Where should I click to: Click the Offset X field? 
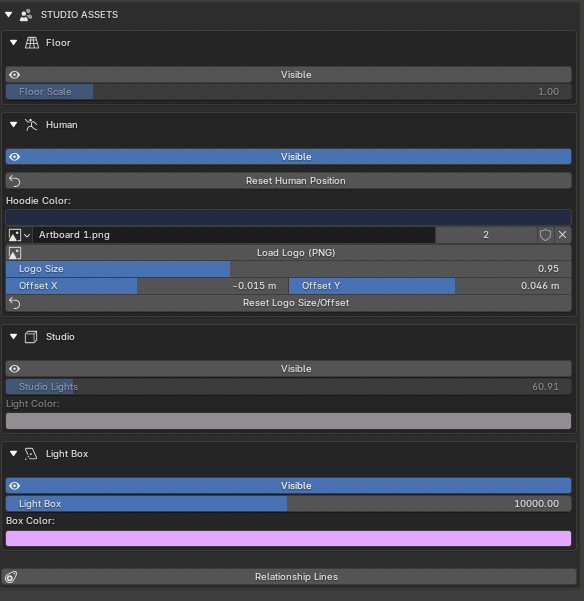tap(147, 286)
